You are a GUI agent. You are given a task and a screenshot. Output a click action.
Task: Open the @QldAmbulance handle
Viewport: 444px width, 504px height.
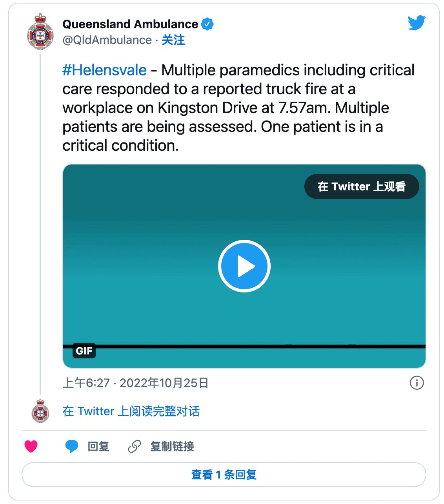click(x=107, y=40)
